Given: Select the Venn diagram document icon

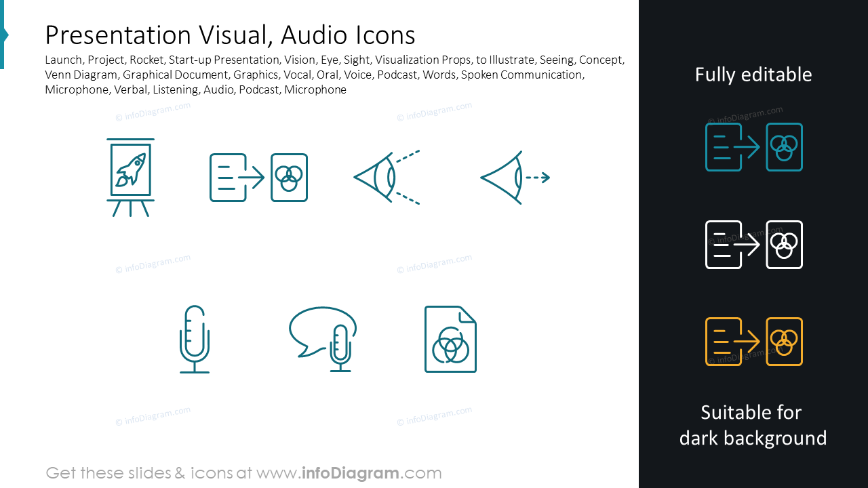Looking at the screenshot, I should point(450,339).
